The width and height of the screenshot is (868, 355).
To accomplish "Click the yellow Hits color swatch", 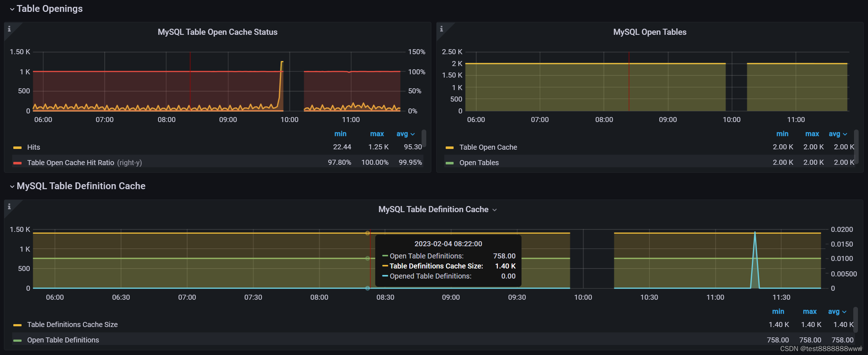I will click(x=17, y=148).
